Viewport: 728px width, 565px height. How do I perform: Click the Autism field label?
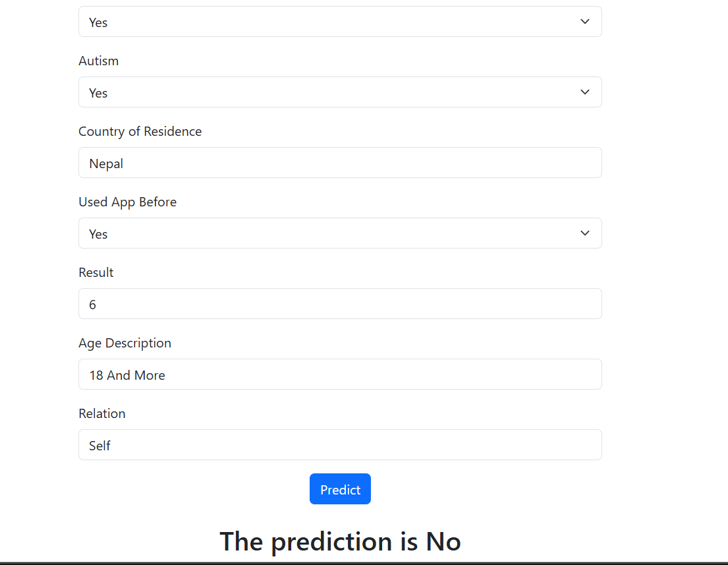tap(98, 61)
